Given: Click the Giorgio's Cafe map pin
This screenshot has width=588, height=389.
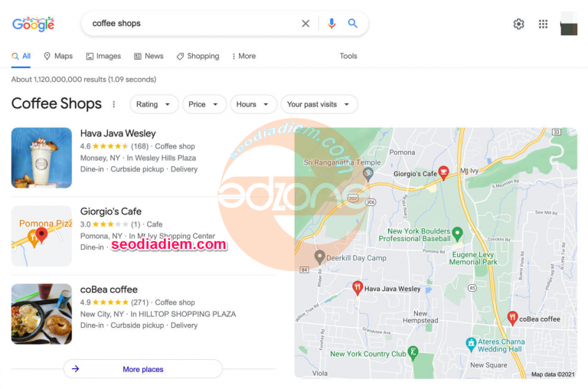Looking at the screenshot, I should (443, 172).
